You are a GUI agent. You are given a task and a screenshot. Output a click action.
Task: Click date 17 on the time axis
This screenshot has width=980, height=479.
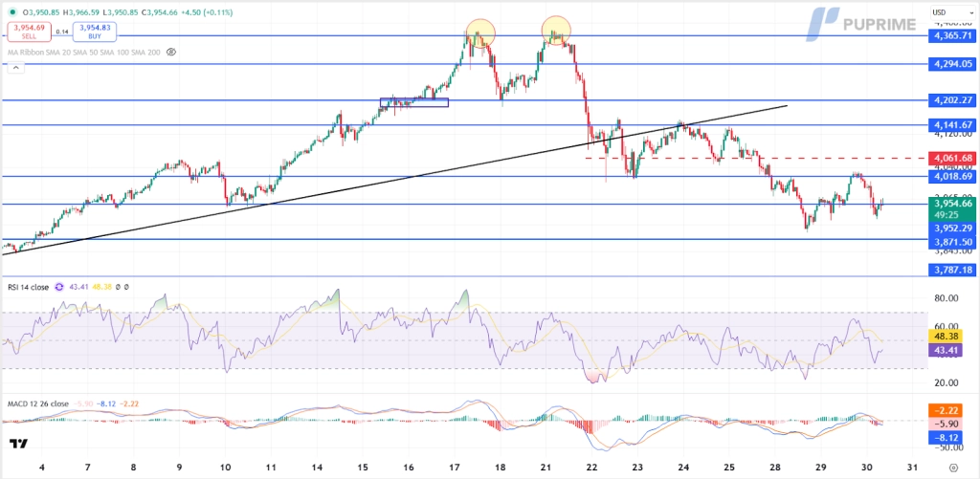[x=455, y=468]
